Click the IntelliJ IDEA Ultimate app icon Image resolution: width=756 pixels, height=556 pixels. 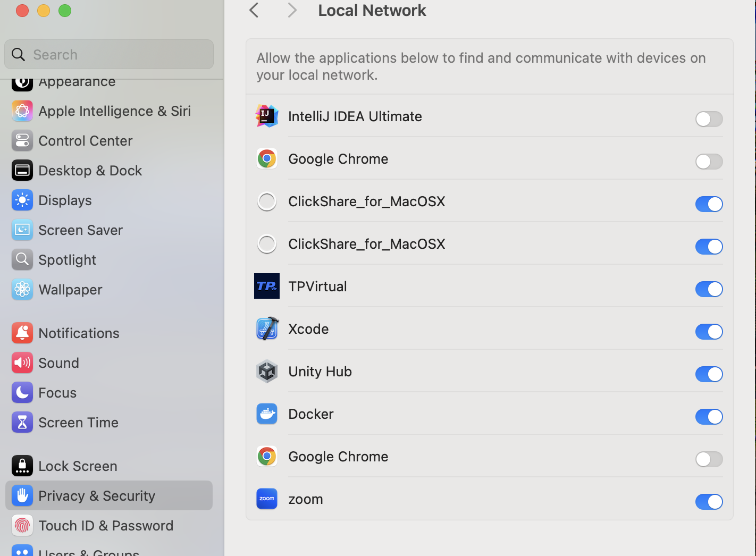[267, 116]
